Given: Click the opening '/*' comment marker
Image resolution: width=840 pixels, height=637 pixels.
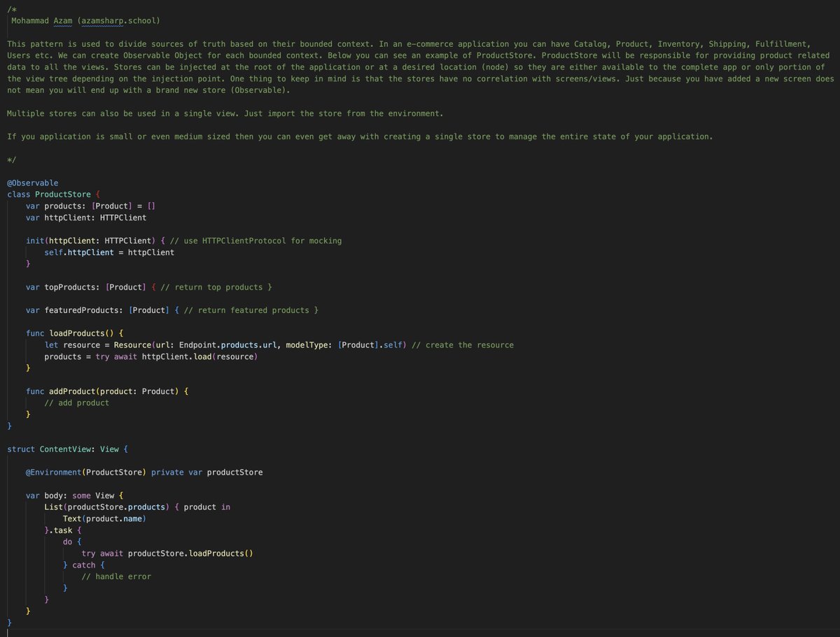Looking at the screenshot, I should [12, 9].
